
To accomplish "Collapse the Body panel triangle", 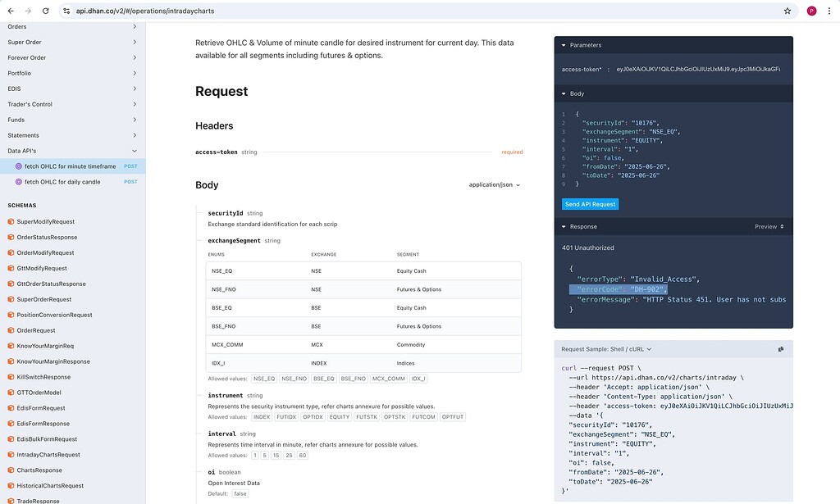I will tap(564, 93).
